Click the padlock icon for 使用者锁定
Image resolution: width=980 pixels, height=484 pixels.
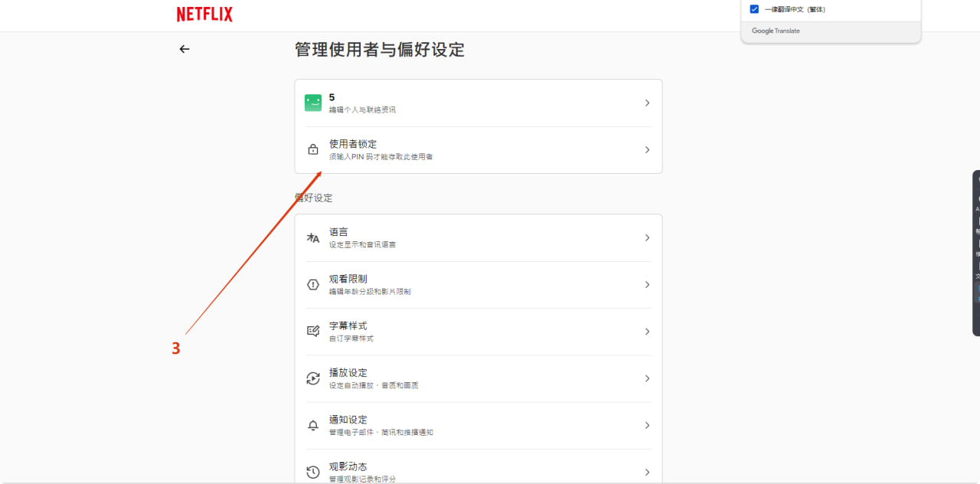(313, 150)
